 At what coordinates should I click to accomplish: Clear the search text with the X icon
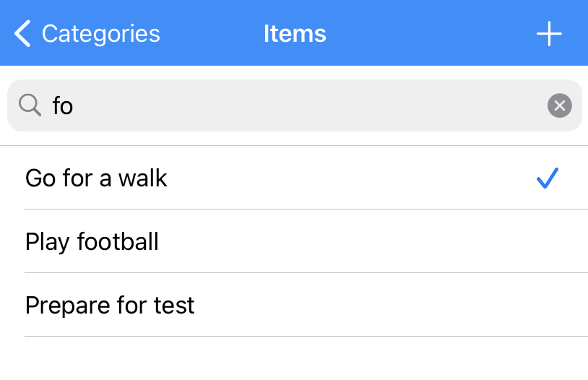pos(560,105)
